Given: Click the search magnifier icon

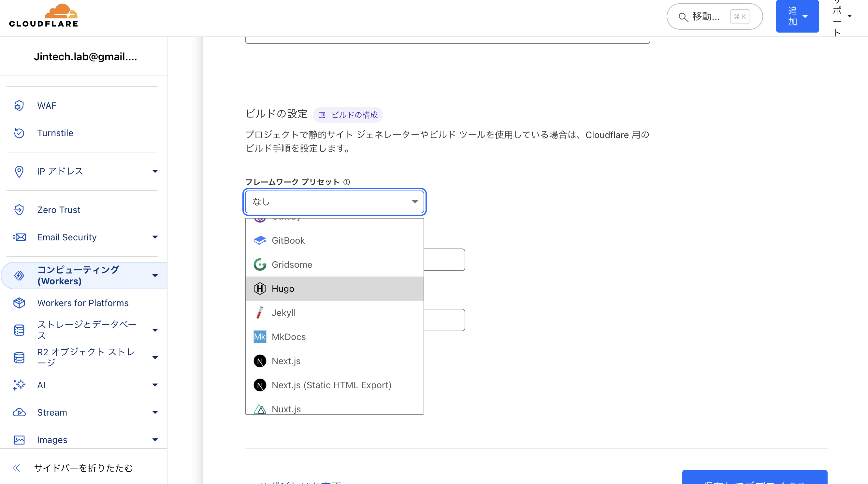Looking at the screenshot, I should (683, 17).
